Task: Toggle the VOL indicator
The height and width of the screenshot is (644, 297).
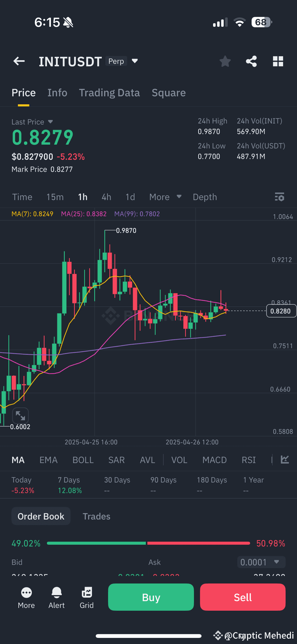Action: pos(179,460)
